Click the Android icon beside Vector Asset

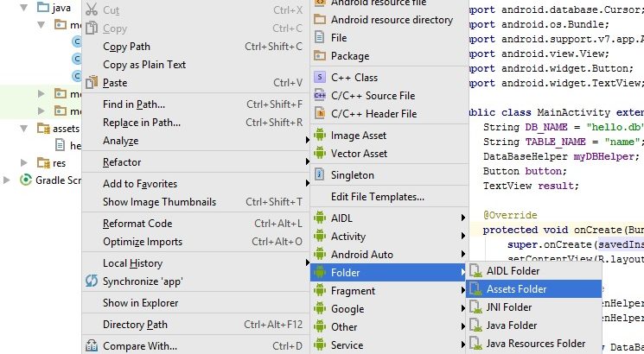321,154
